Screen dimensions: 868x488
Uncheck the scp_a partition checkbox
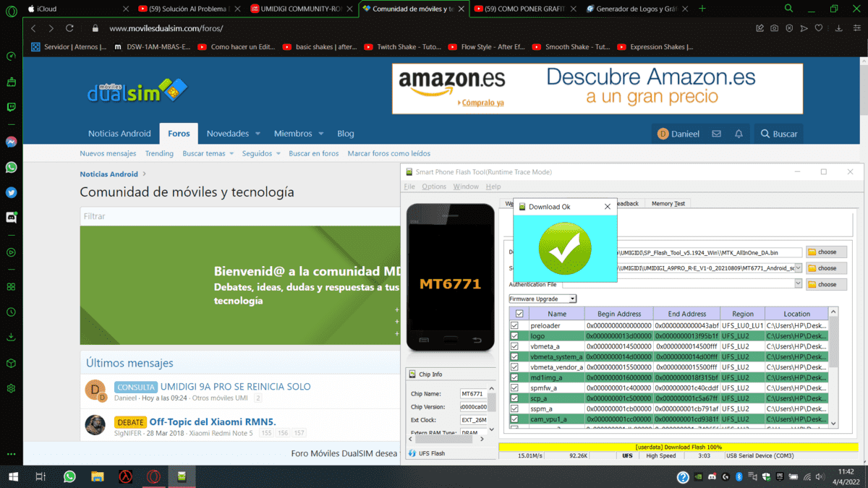pos(514,398)
